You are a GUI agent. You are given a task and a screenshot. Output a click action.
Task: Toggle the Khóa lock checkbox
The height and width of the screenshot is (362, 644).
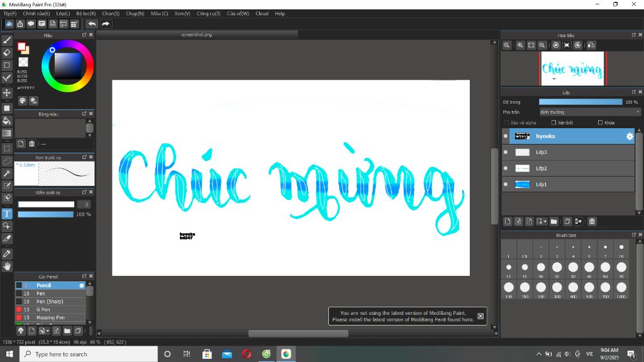click(600, 123)
